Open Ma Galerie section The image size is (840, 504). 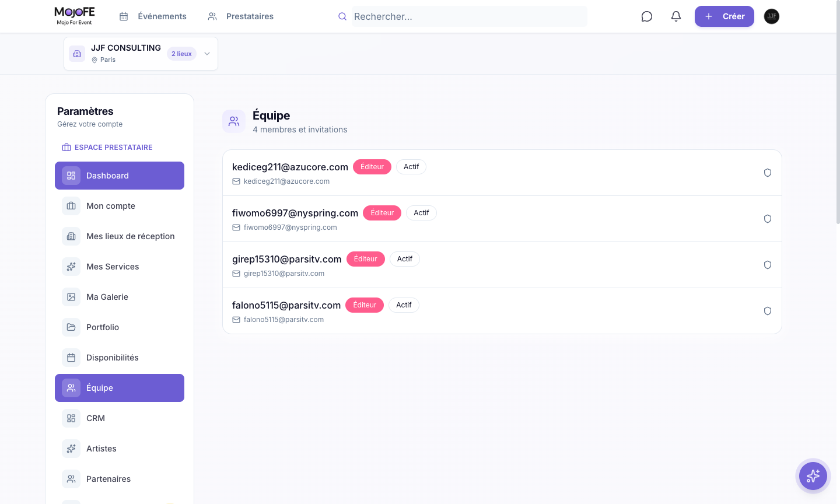[x=120, y=297]
